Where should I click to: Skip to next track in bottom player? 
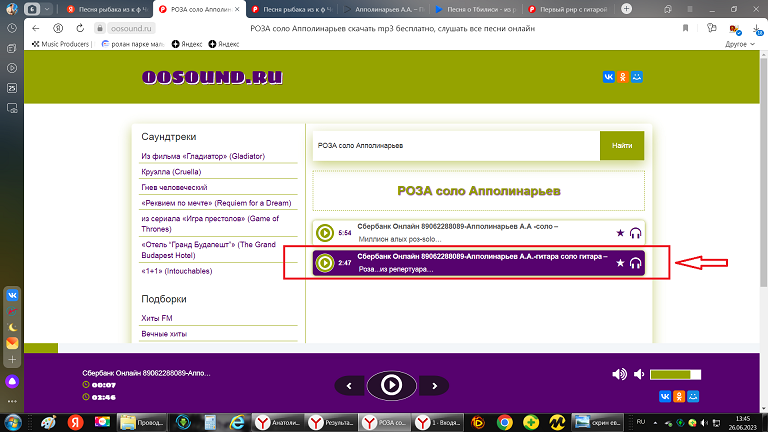[434, 386]
